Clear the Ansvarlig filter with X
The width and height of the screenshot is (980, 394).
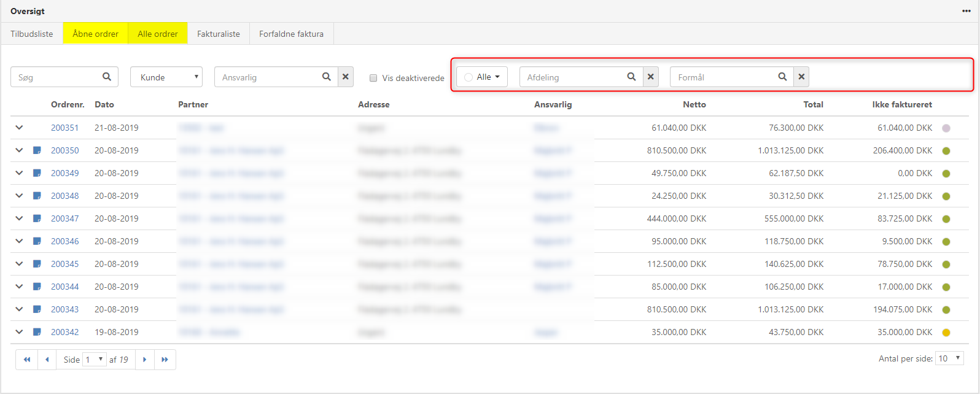click(x=346, y=77)
